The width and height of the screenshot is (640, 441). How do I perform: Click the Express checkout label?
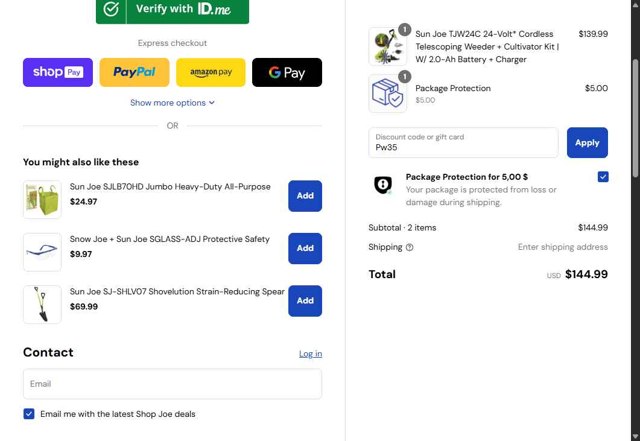[x=172, y=43]
